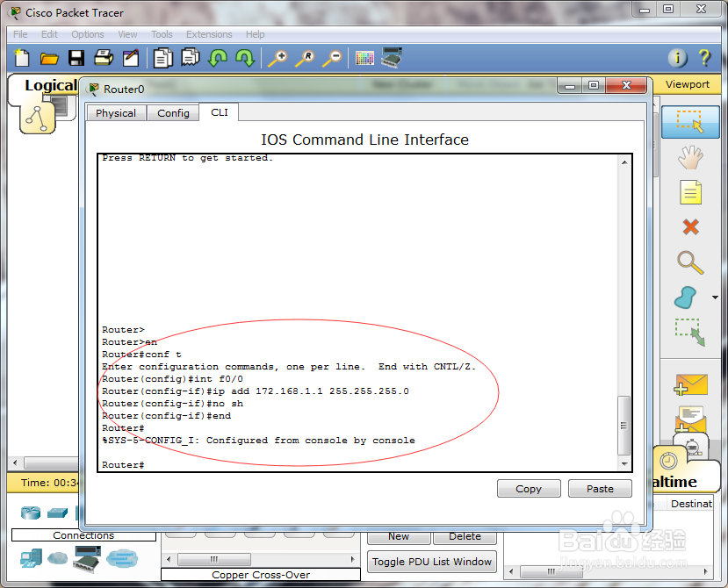Image resolution: width=728 pixels, height=588 pixels.
Task: Open the Activity Wizard toolbar icon
Action: [x=131, y=58]
